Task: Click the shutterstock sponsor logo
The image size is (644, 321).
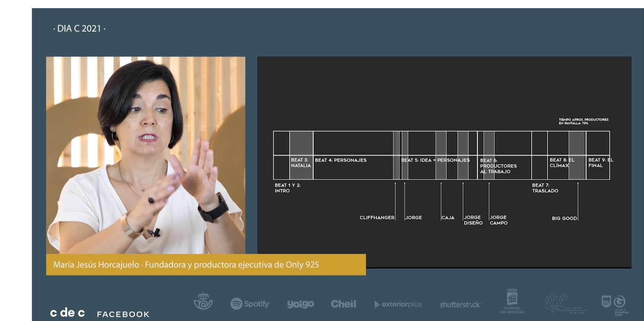Action: click(x=460, y=305)
